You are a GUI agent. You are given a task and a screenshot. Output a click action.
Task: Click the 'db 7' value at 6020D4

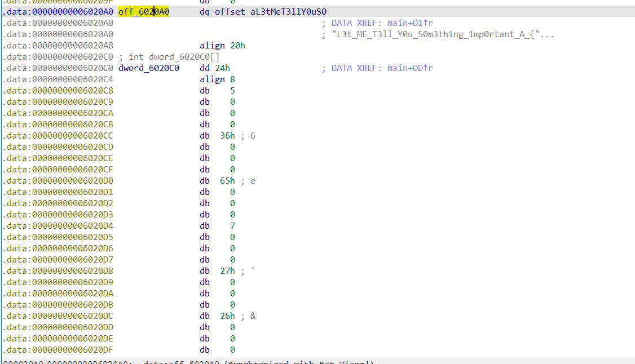pyautogui.click(x=217, y=226)
